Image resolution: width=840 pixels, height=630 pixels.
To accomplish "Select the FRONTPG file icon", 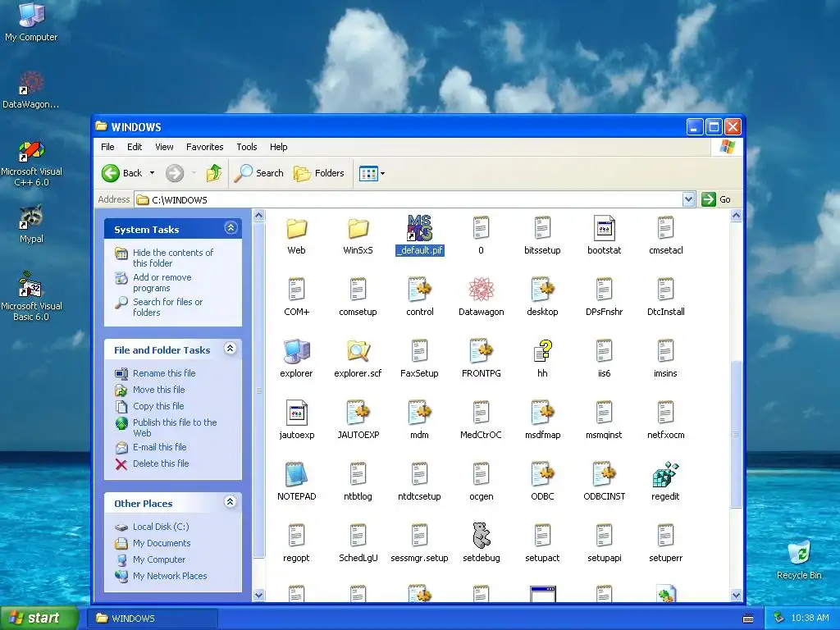I will 481,358.
